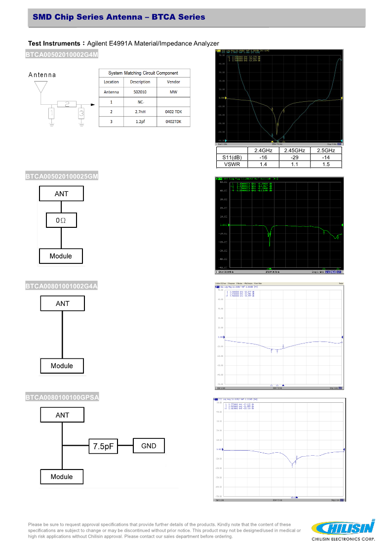Viewport: 392px width, 555px height.
Task: Select shunt component 3 in matching circuit
Action: tap(81, 114)
